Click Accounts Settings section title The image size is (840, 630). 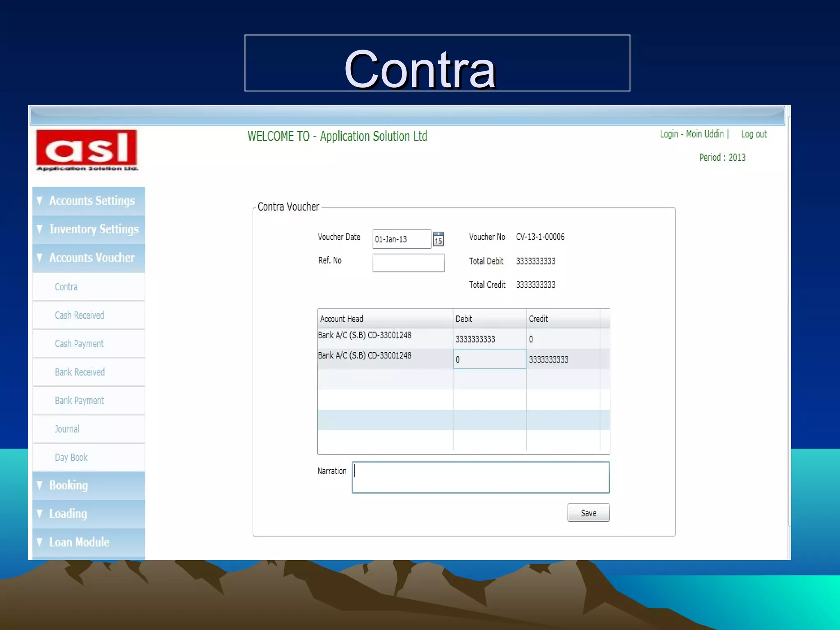pyautogui.click(x=92, y=201)
